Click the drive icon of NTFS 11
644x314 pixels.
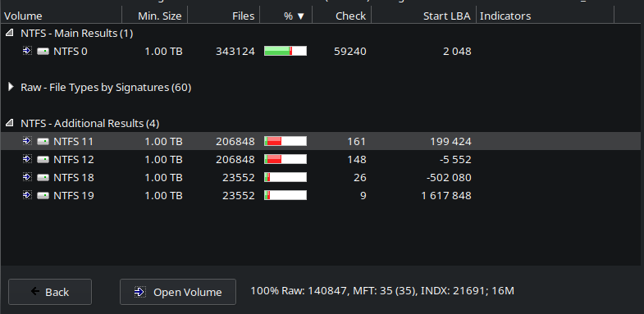[x=43, y=142]
